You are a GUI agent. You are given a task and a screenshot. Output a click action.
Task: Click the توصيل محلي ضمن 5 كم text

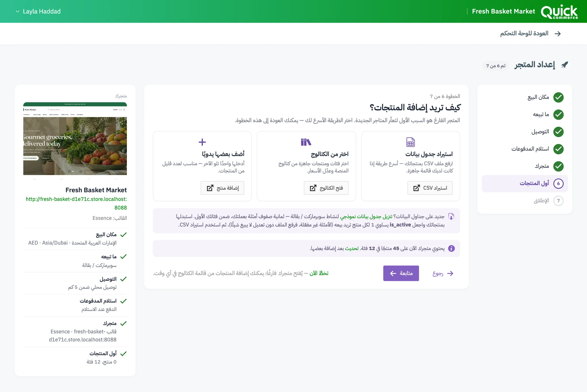92,287
